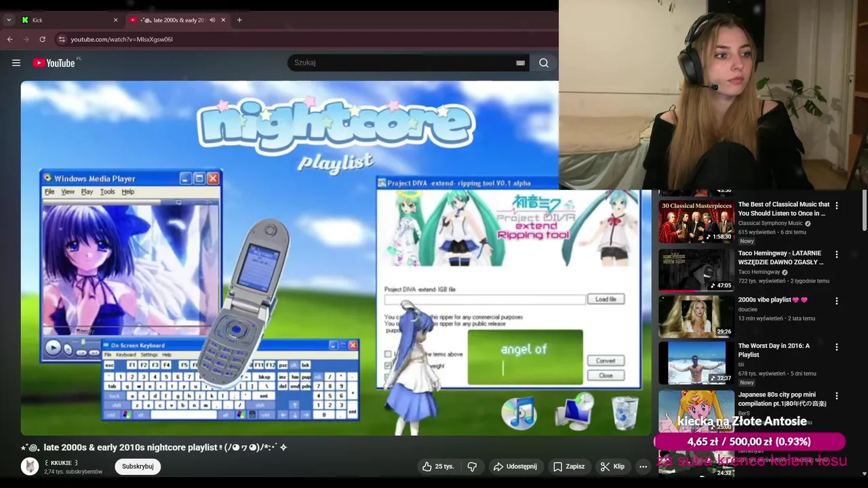Click the late 2000s nightcore playlist video title
The image size is (868, 488).
click(154, 447)
